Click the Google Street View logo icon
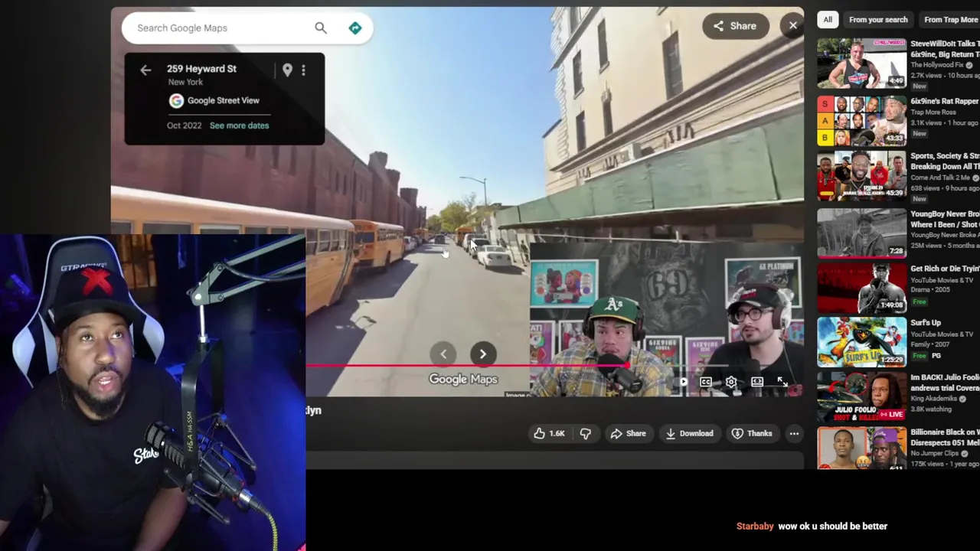980x551 pixels. (176, 100)
